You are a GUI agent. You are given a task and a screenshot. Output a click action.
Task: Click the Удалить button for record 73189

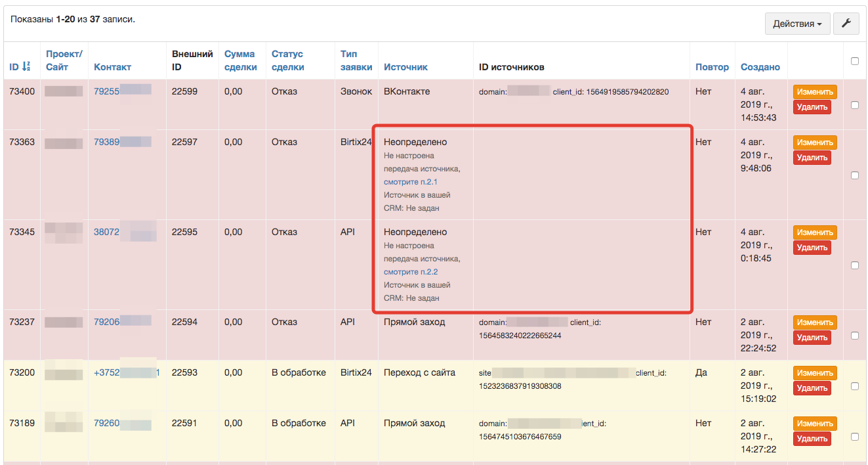click(x=812, y=438)
